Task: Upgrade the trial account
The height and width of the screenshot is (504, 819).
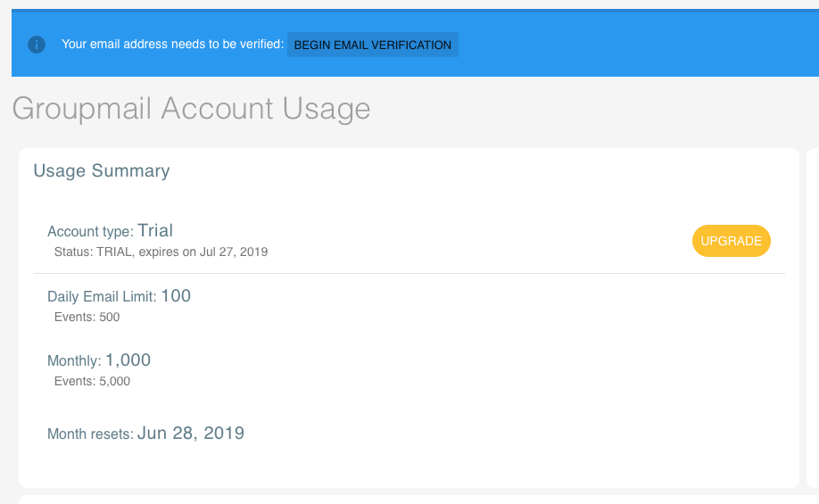Action: click(732, 241)
